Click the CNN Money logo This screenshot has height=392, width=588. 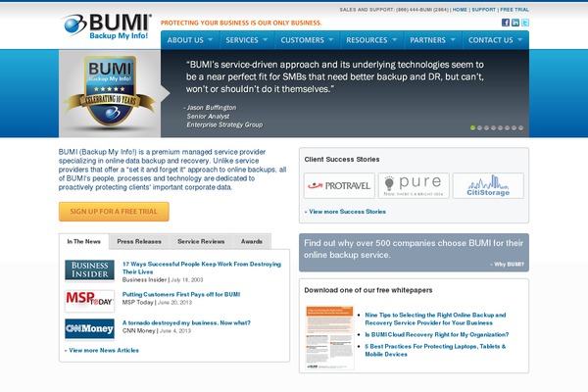[89, 328]
